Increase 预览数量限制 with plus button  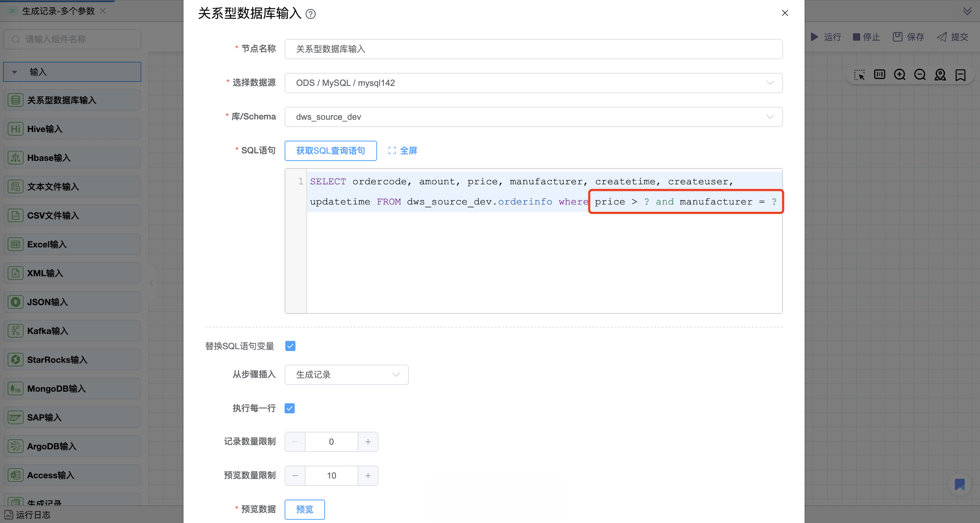(368, 476)
